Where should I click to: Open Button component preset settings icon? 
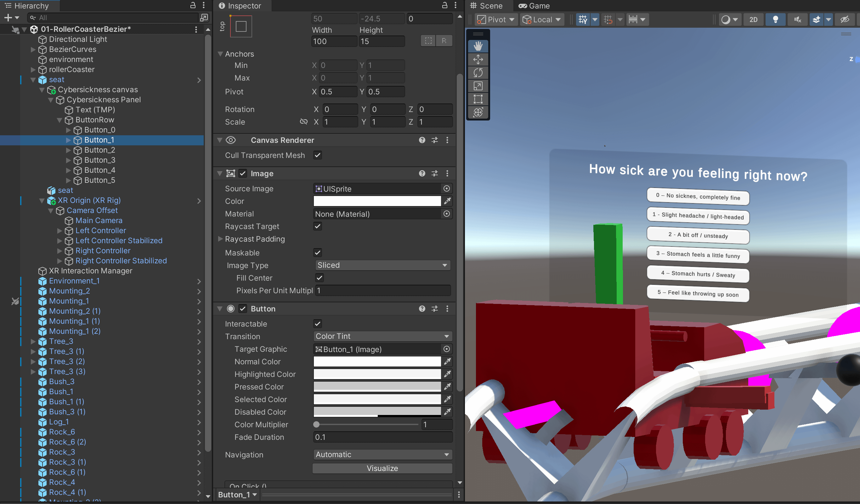tap(434, 309)
